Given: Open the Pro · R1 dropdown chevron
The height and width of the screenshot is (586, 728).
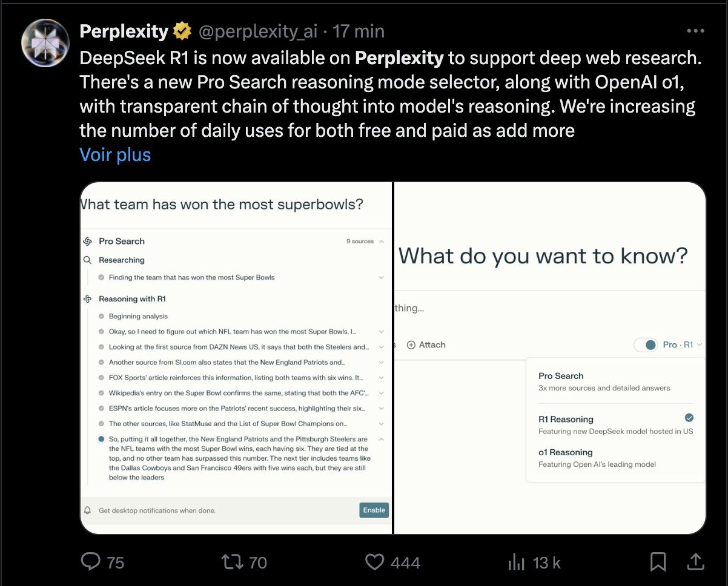Looking at the screenshot, I should point(700,344).
